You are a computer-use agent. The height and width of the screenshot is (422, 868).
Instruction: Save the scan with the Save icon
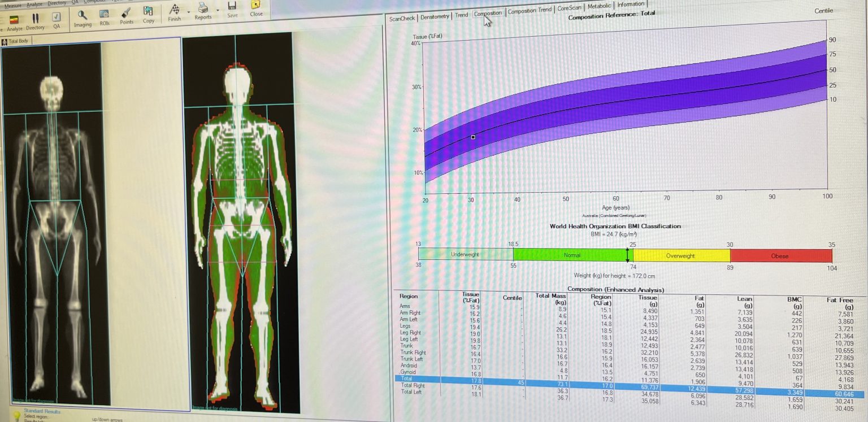coord(232,8)
